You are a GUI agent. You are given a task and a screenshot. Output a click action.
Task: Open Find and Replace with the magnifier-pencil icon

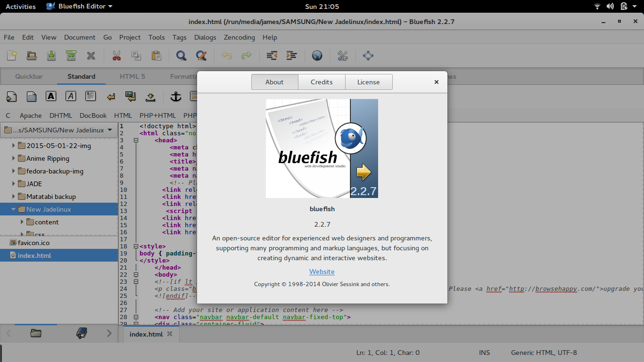click(201, 56)
